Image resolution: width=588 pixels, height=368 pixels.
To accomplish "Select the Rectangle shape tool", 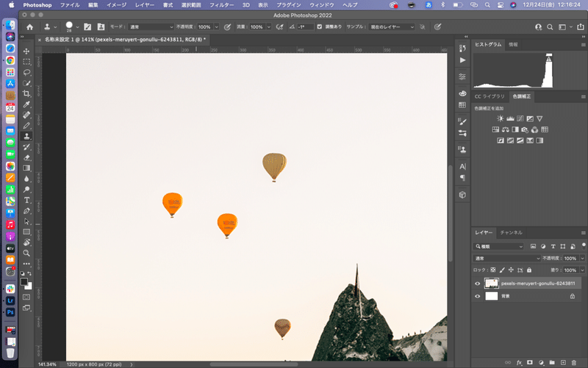I will tap(26, 232).
